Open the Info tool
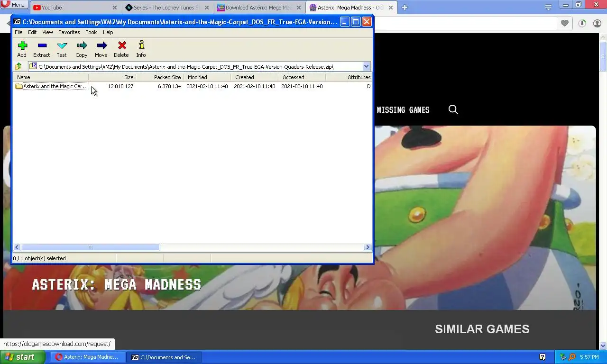The height and width of the screenshot is (364, 607). point(141,49)
